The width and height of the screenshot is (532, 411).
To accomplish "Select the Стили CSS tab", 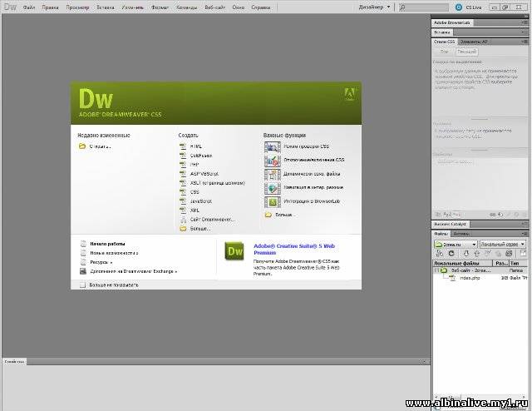I will coord(444,42).
